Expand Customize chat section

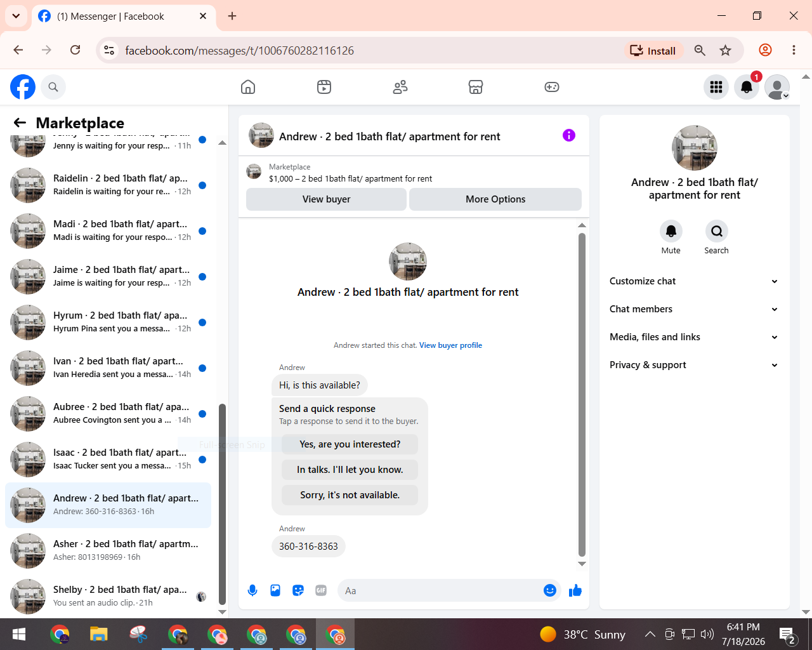pyautogui.click(x=694, y=281)
